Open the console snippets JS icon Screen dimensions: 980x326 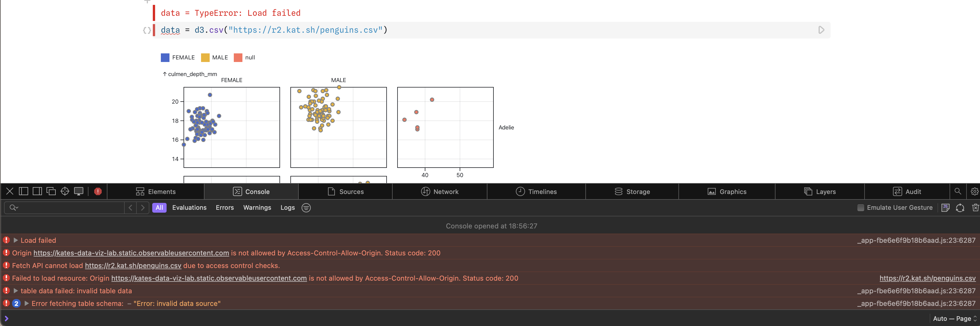point(945,207)
